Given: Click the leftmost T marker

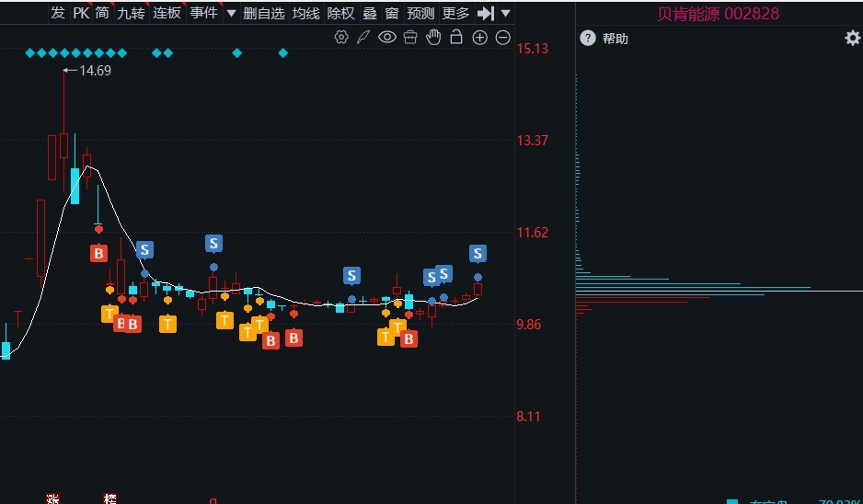Looking at the screenshot, I should (109, 314).
